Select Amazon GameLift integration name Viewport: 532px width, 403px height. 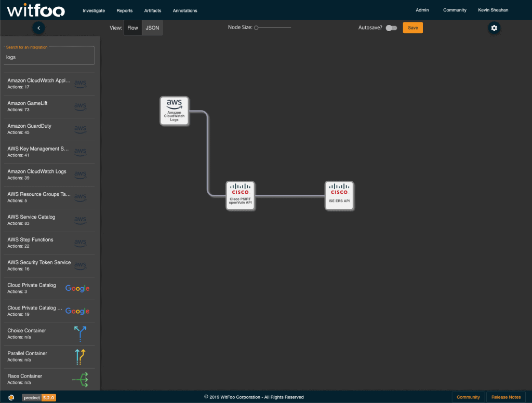(x=28, y=103)
